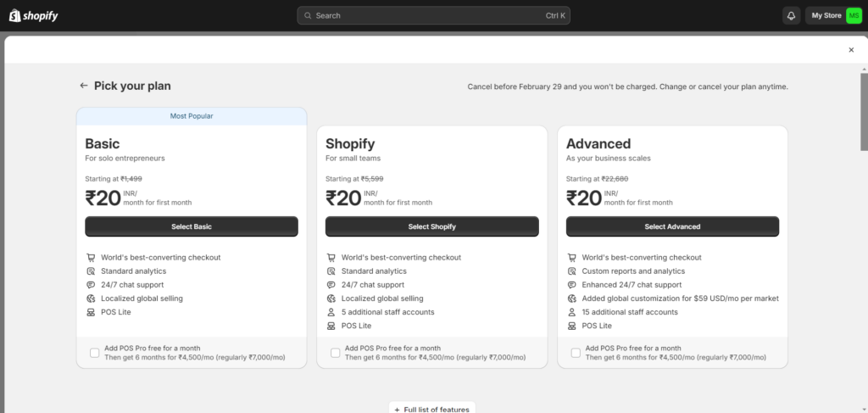This screenshot has height=413, width=868.
Task: Click 'Enhanced 24/7 chat support' text
Action: click(632, 285)
